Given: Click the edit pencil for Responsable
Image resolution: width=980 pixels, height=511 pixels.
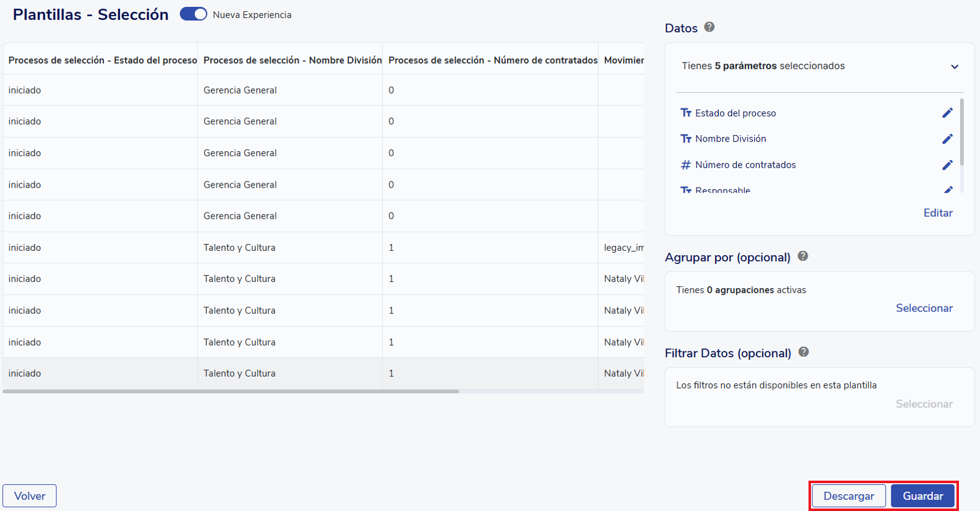Looking at the screenshot, I should [x=947, y=190].
